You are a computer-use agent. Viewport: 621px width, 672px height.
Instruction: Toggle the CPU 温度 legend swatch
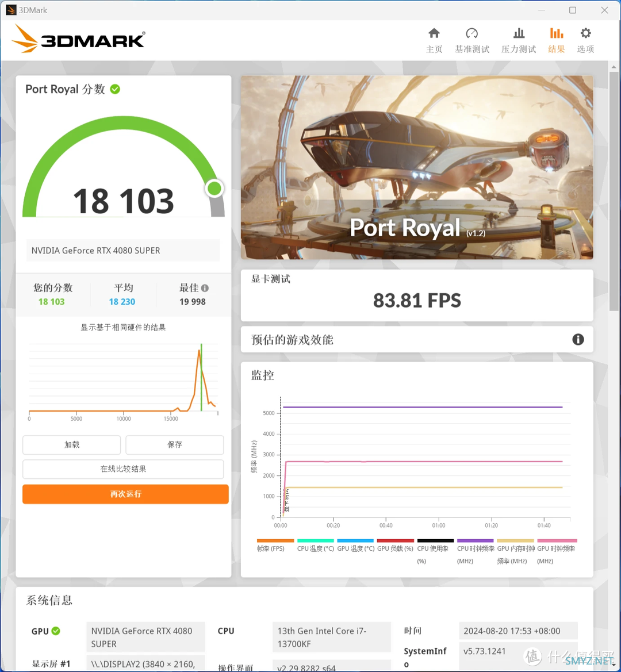tap(316, 541)
